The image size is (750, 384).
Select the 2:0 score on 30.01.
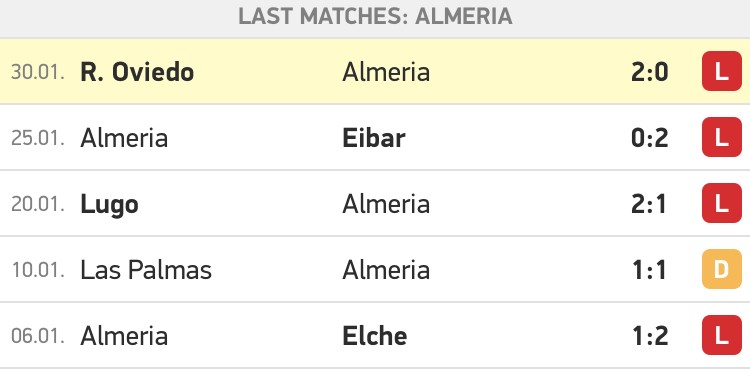pyautogui.click(x=650, y=72)
